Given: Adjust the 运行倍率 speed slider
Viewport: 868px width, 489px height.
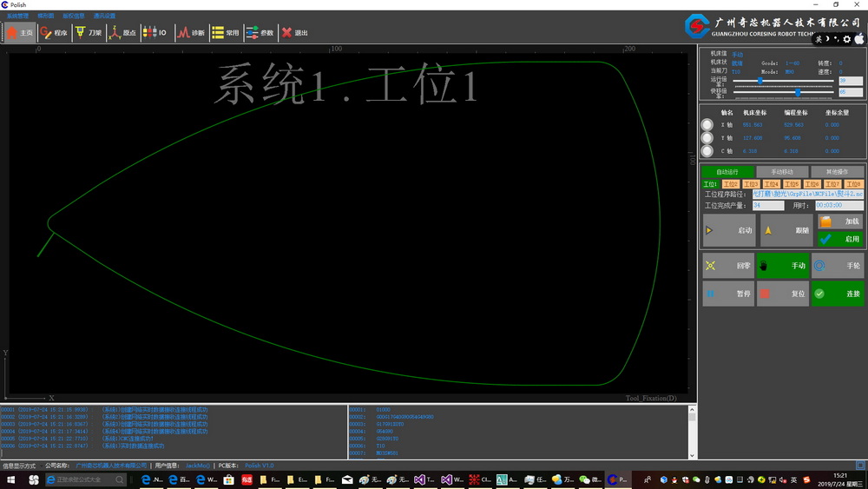Looking at the screenshot, I should (760, 80).
